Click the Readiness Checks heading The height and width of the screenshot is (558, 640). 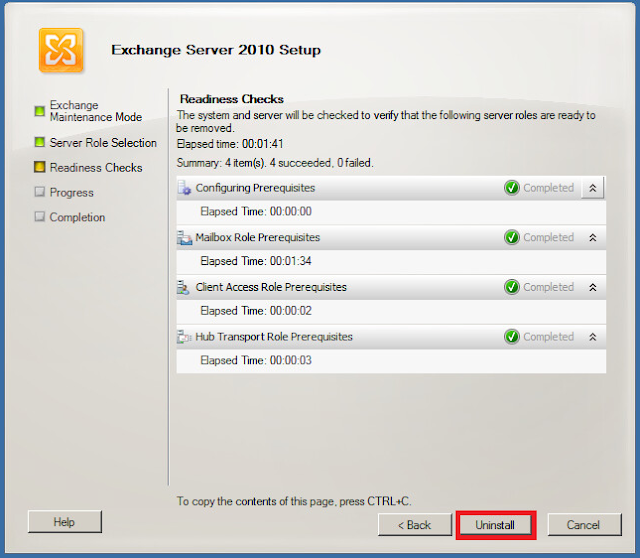(232, 99)
